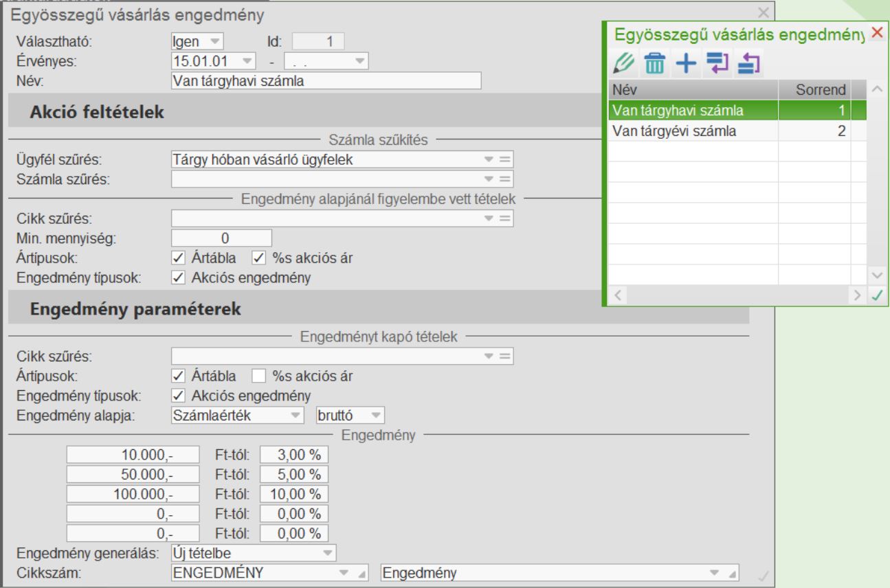
Task: Click the green checkmark in the list panel corner
Action: coord(876,297)
